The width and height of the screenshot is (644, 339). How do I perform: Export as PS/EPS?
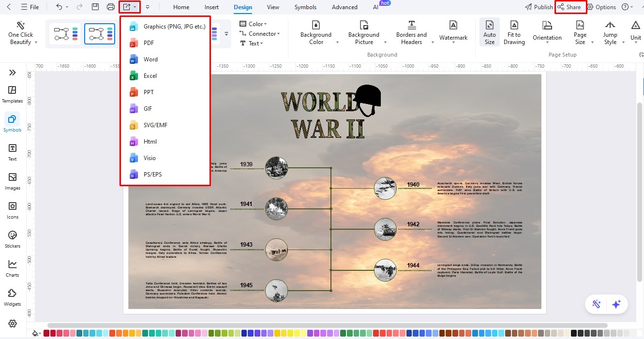tap(165, 175)
